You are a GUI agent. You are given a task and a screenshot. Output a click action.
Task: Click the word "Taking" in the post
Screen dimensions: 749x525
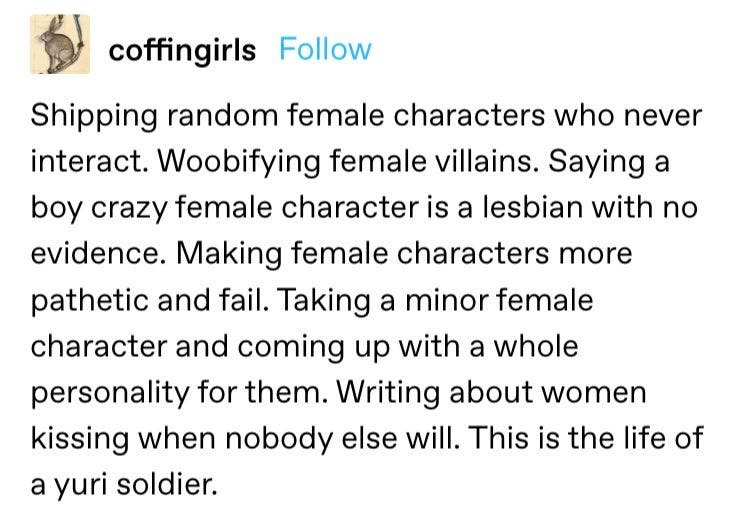pos(324,302)
